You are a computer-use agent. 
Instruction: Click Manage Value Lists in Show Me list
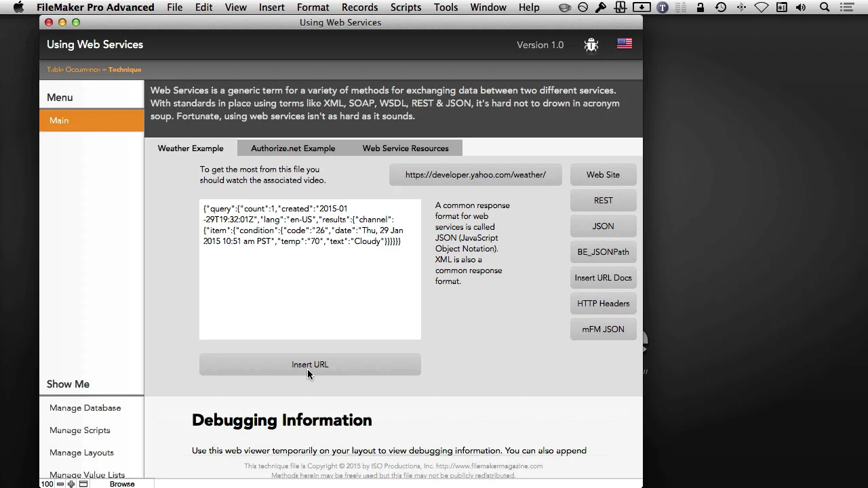(87, 474)
